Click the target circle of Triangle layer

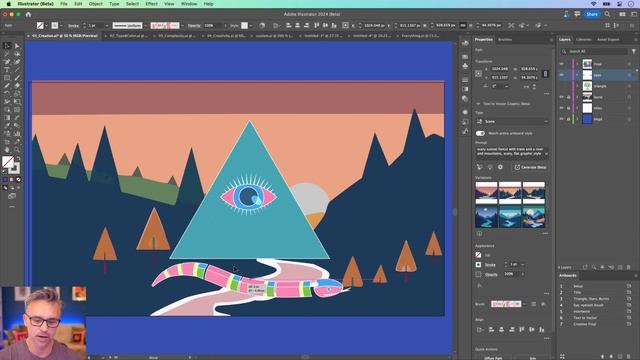629,86
